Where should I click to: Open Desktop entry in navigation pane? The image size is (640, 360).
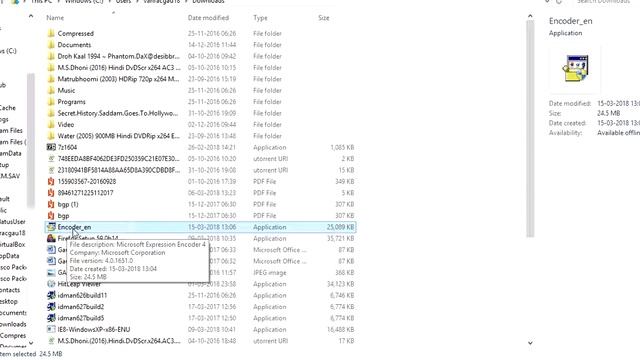[9, 301]
